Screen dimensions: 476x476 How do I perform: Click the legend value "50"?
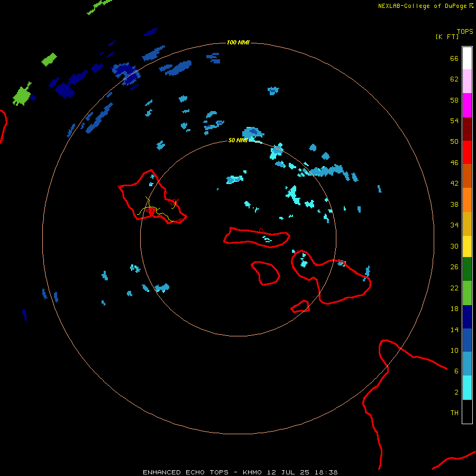point(454,142)
